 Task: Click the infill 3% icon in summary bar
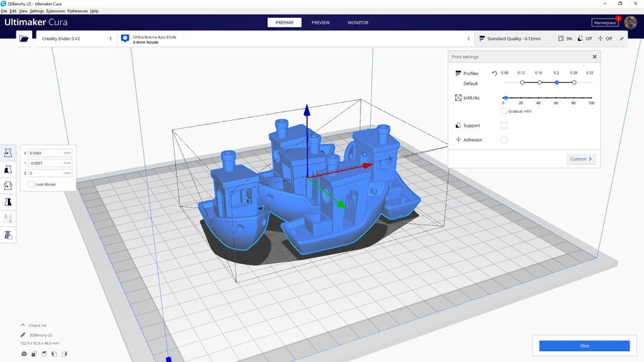pos(561,39)
